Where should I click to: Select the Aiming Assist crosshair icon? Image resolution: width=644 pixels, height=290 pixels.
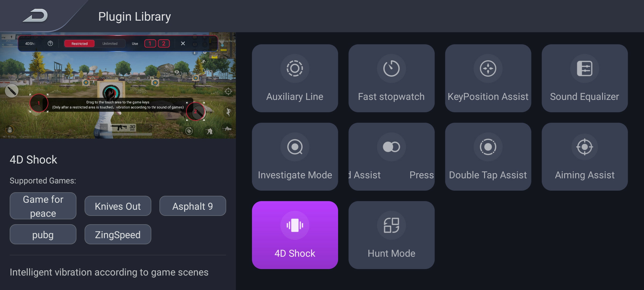coord(584,147)
